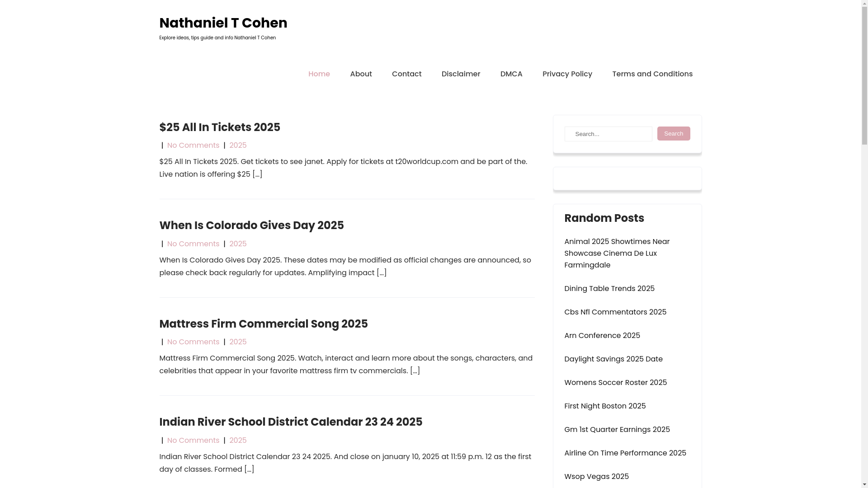Open the Mattress Firm Commercial Song 2025 post
868x488 pixels.
[x=264, y=324]
